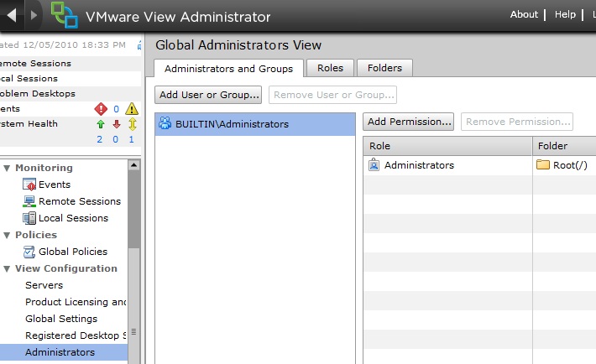Open the About link
Screen dimensions: 596x364
point(524,14)
